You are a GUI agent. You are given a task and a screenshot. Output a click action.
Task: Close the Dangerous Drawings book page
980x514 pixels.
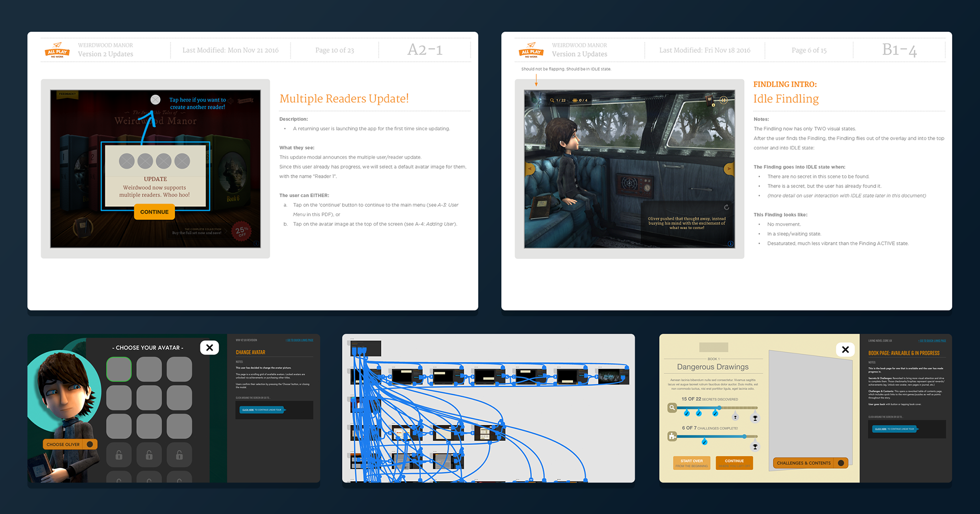click(x=845, y=349)
